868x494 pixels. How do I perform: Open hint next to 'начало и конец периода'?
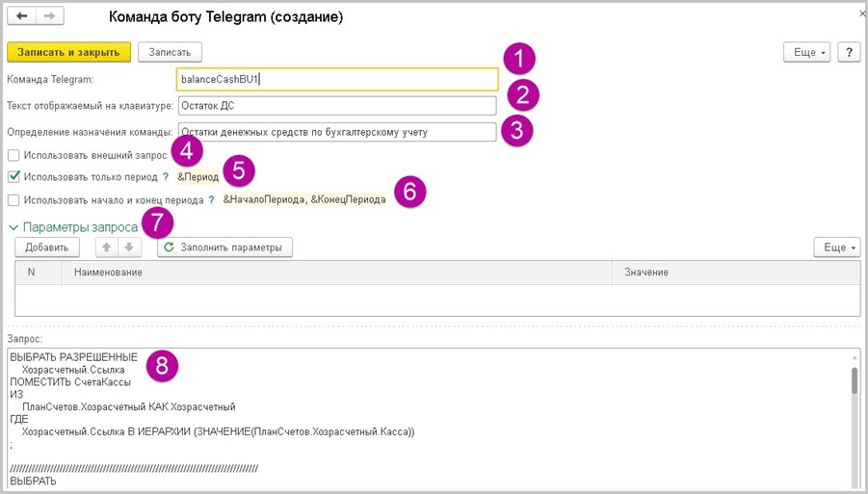(x=211, y=200)
